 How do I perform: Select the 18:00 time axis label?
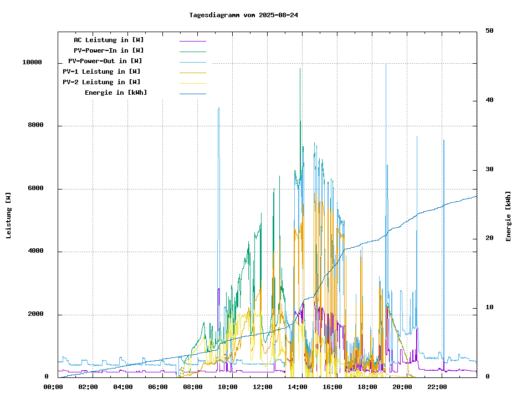[x=367, y=387]
